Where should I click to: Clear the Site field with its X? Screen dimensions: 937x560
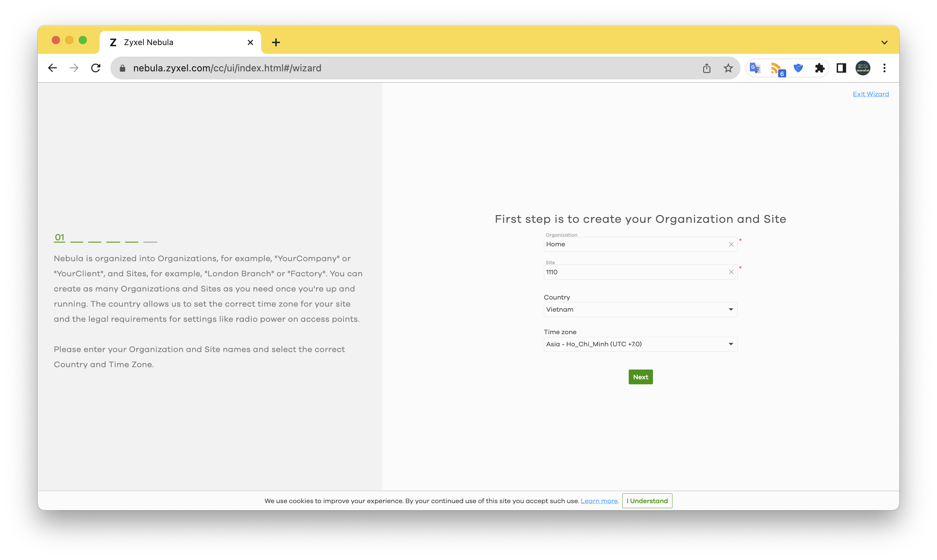point(731,272)
